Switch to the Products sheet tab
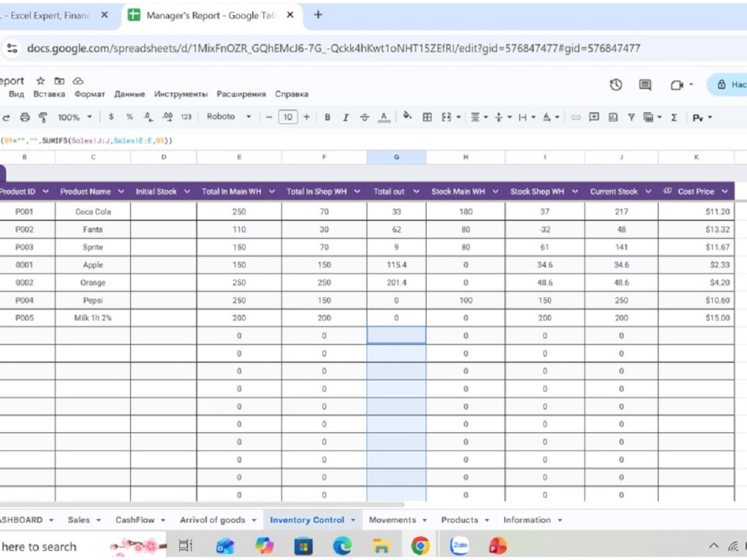747x560 pixels. (459, 520)
